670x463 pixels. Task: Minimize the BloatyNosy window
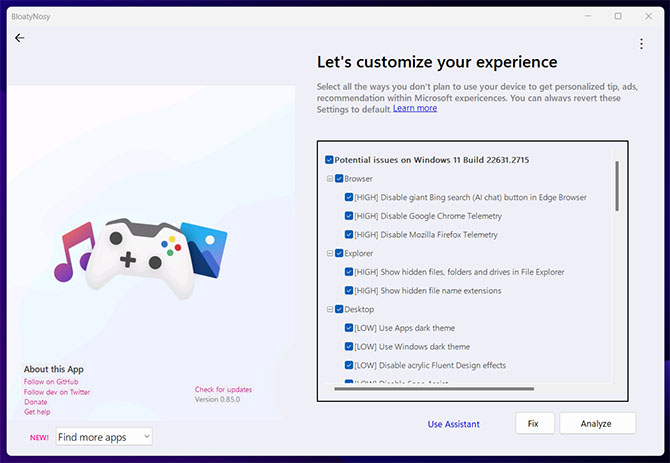coord(588,16)
